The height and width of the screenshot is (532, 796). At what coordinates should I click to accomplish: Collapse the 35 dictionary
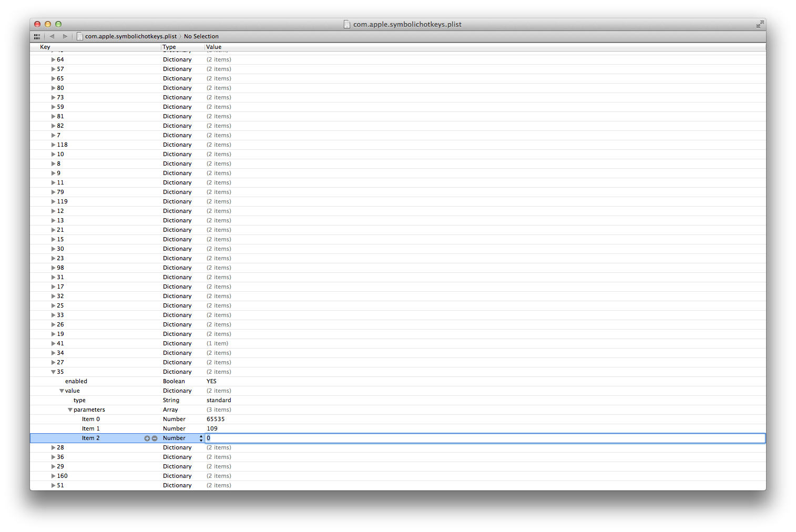53,372
